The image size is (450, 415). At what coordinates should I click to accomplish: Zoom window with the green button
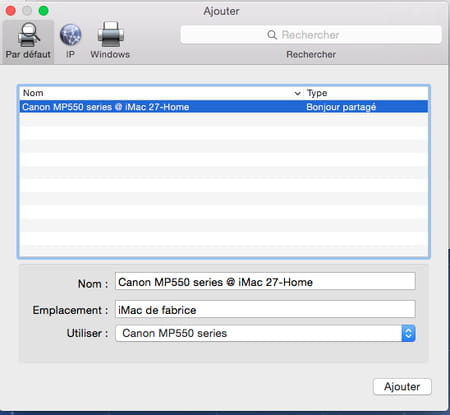coord(43,11)
